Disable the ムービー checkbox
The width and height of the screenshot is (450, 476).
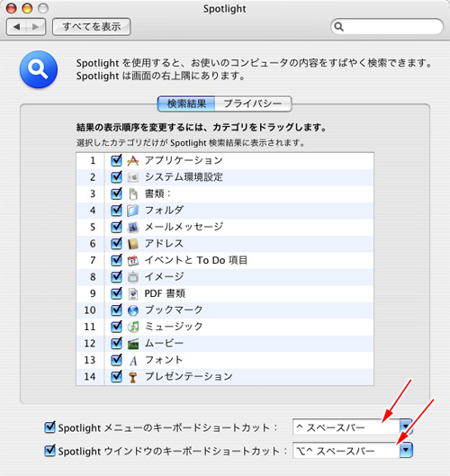pos(116,344)
